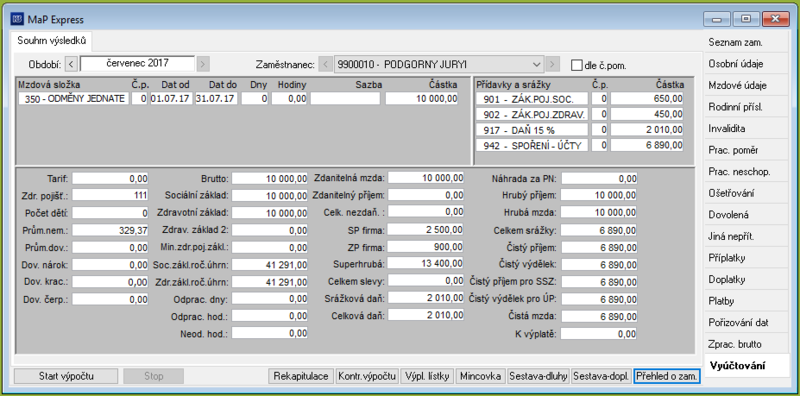Open Prac. neschop. side tab

[746, 172]
